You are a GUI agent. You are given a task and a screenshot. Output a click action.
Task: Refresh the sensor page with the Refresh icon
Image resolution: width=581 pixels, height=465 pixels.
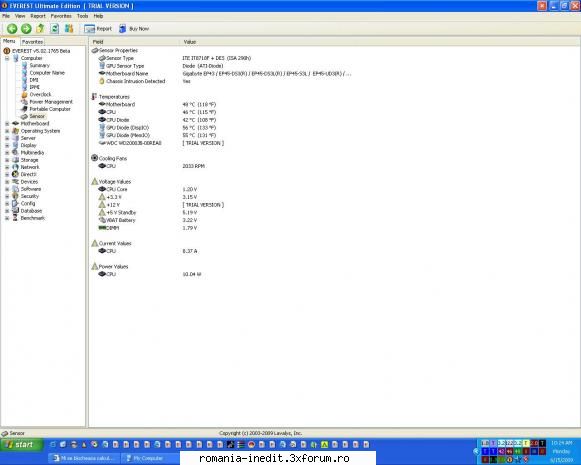click(54, 29)
